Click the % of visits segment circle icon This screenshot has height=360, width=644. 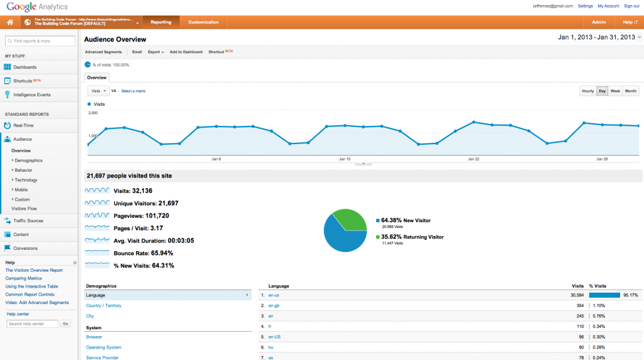tap(87, 65)
